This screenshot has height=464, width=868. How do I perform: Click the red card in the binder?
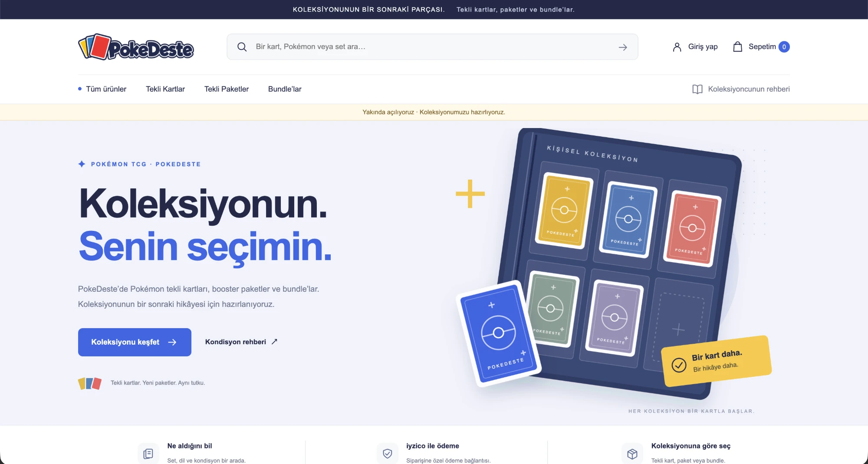[x=692, y=228]
